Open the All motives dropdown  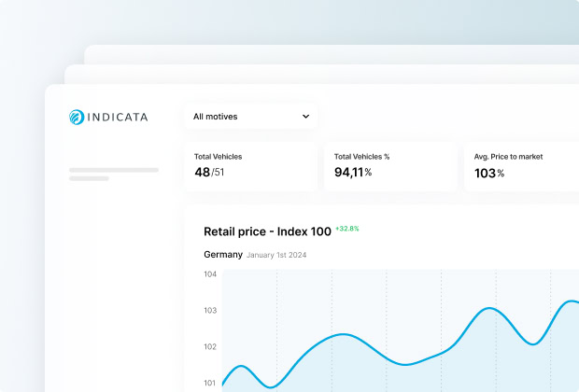click(x=249, y=117)
